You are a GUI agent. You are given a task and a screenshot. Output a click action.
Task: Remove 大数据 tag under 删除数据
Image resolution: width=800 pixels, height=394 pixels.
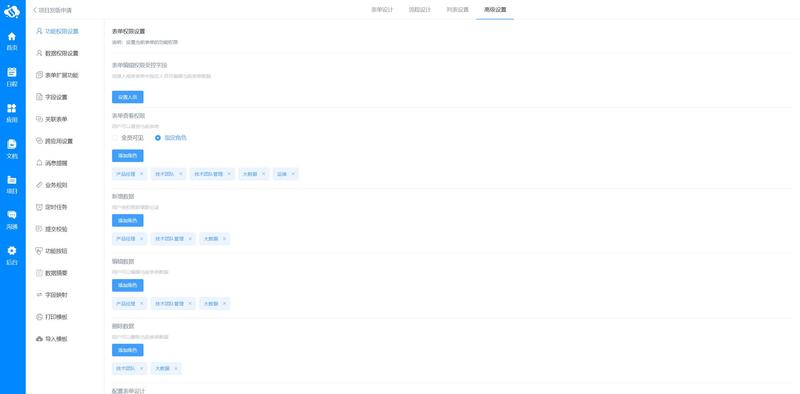click(176, 368)
